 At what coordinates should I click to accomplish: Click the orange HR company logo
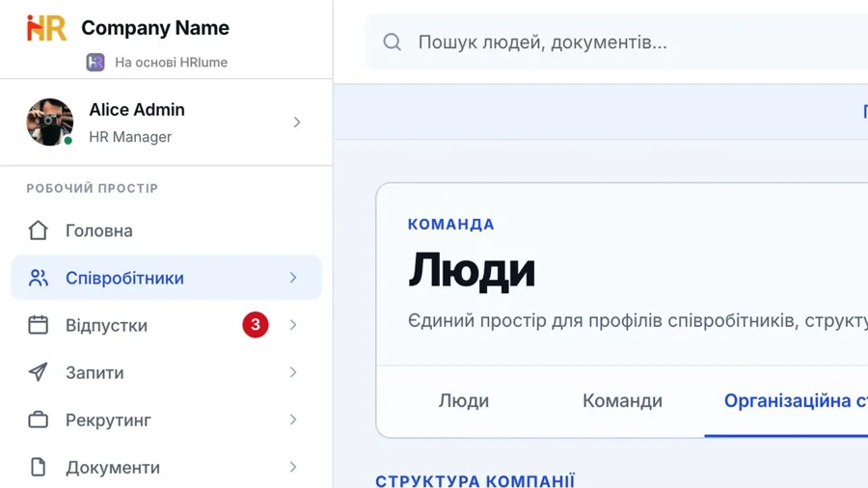pos(46,28)
